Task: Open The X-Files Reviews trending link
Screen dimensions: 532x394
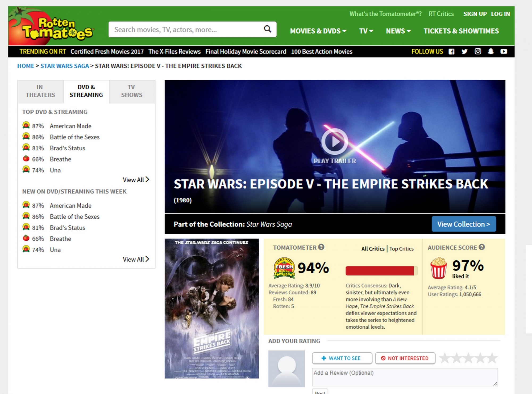Action: tap(174, 52)
